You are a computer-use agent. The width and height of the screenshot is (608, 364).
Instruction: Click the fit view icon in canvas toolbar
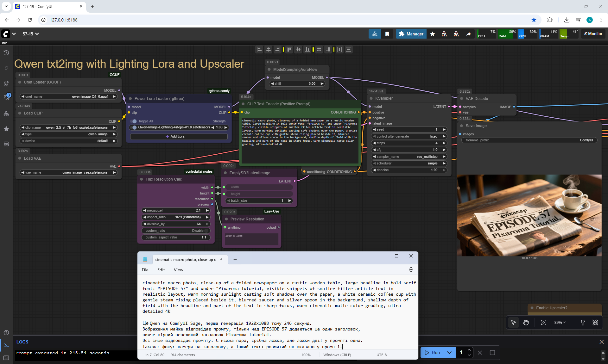pos(543,322)
